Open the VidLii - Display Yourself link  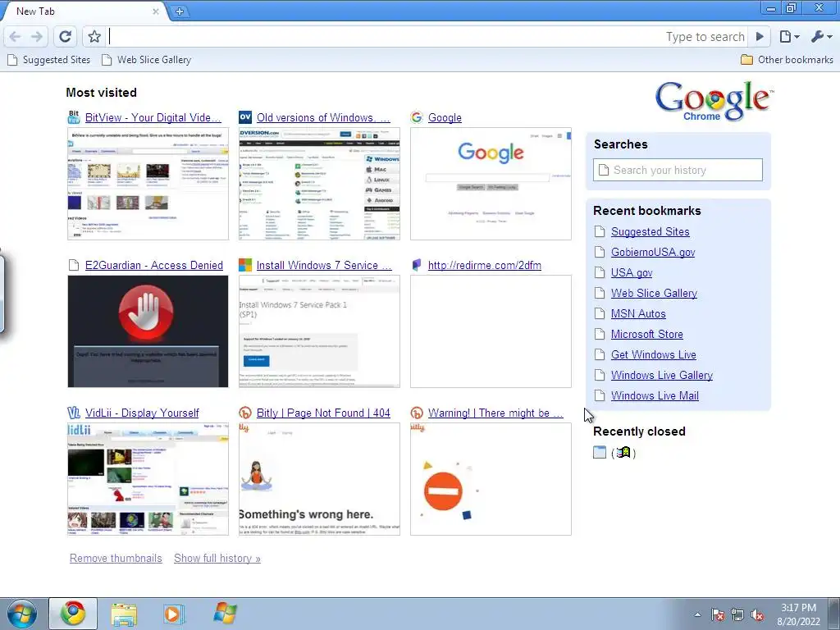pos(142,413)
